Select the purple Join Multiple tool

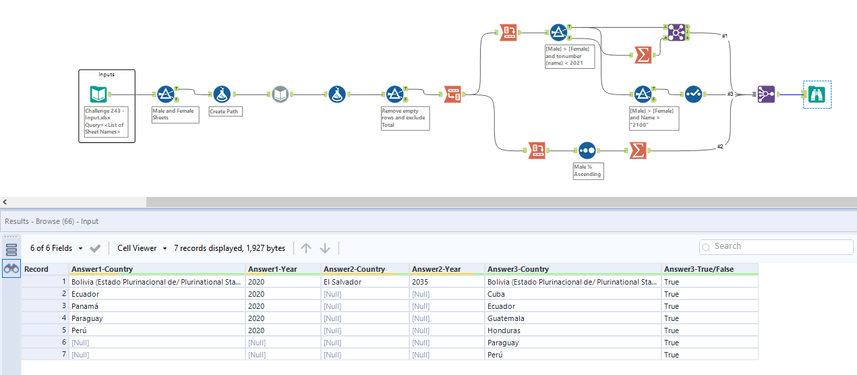click(677, 32)
